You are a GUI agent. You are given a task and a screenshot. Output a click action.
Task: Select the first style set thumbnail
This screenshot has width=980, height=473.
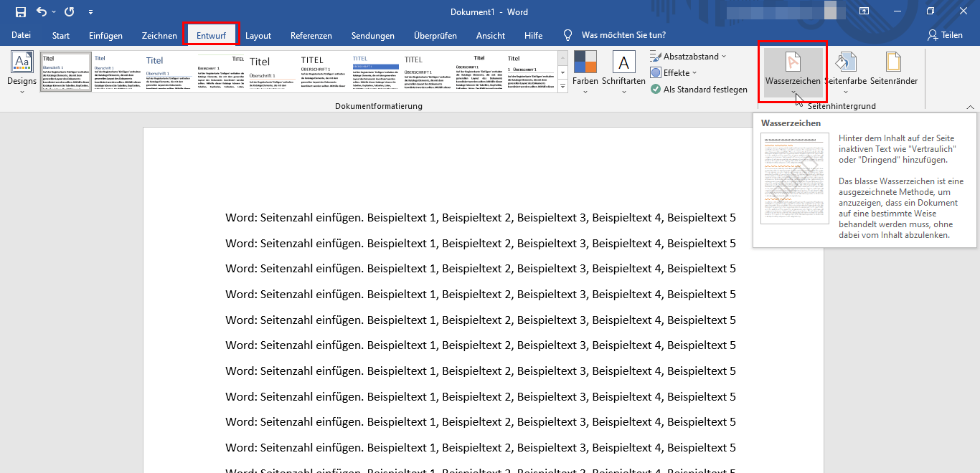[66, 71]
